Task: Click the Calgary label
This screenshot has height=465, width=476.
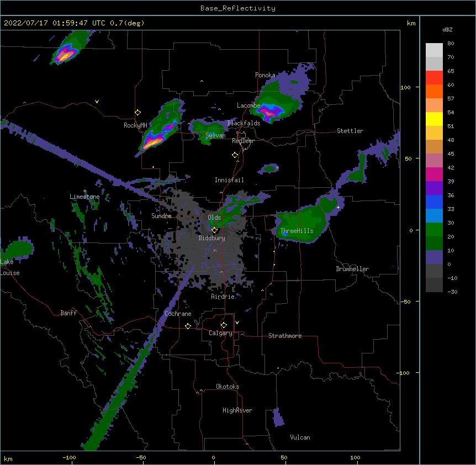Action: click(x=220, y=333)
